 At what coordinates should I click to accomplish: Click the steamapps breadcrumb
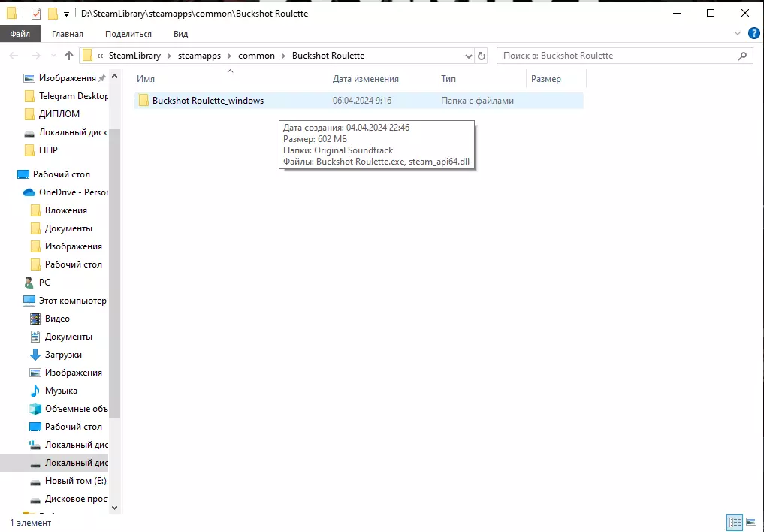pyautogui.click(x=199, y=56)
